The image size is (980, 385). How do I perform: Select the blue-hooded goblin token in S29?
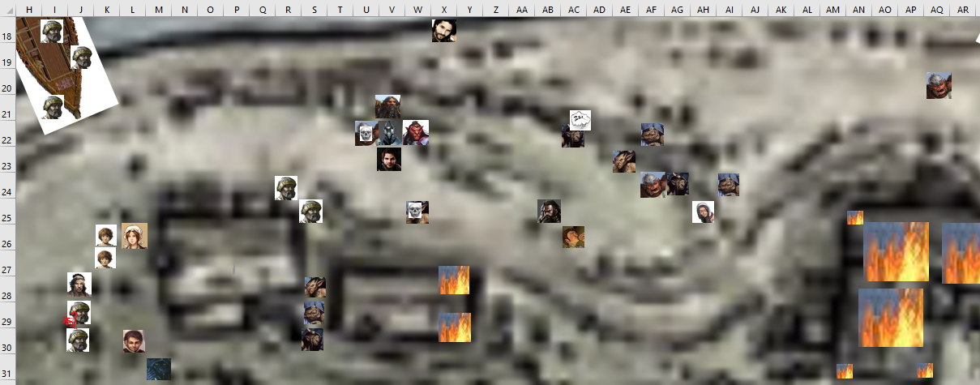(x=314, y=313)
